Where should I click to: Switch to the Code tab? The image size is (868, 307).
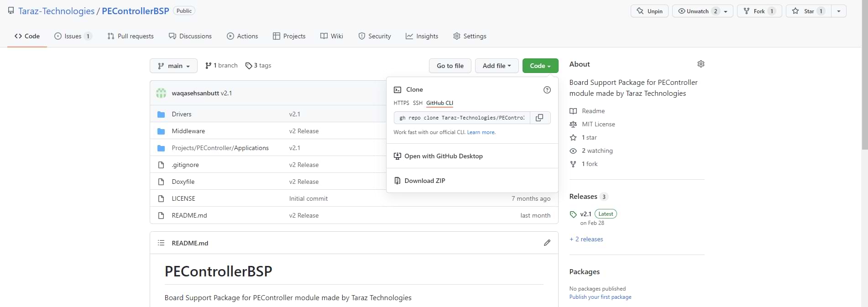click(27, 36)
